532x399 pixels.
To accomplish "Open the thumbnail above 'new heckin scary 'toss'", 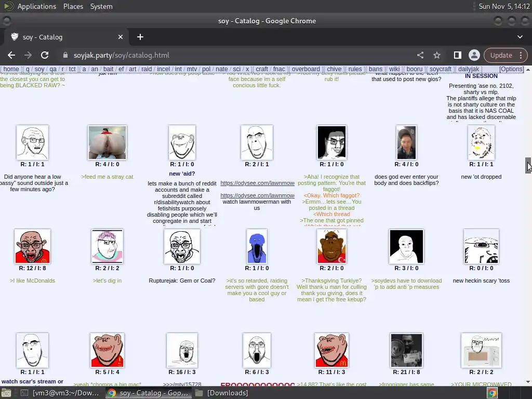I will [481, 247].
